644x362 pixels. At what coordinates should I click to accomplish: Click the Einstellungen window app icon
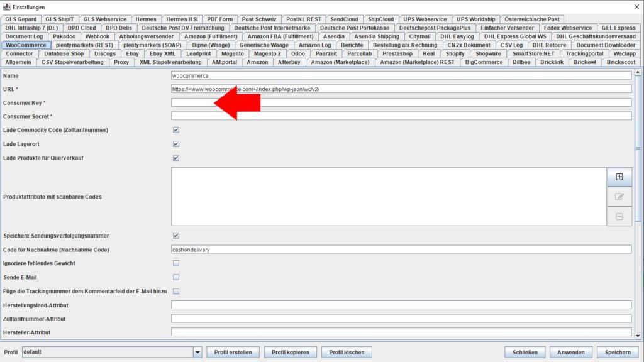point(6,7)
